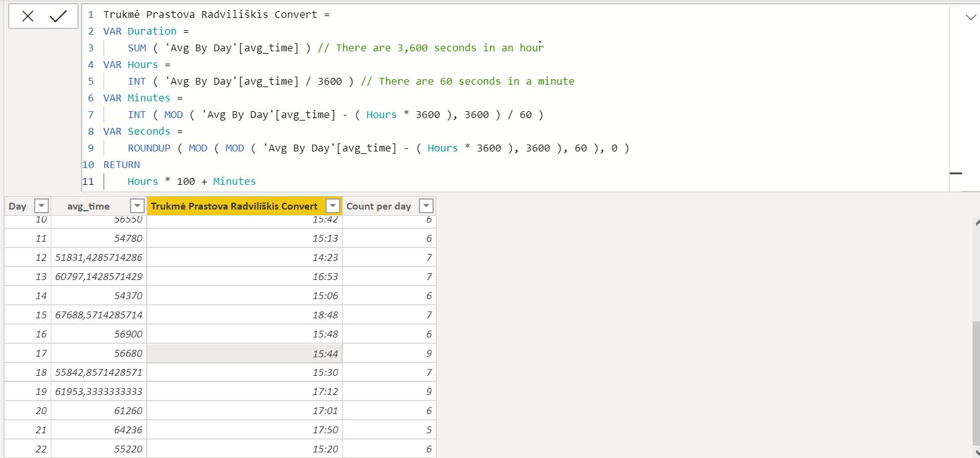This screenshot has height=458, width=980.
Task: Click Day cell 18
Action: (x=28, y=372)
